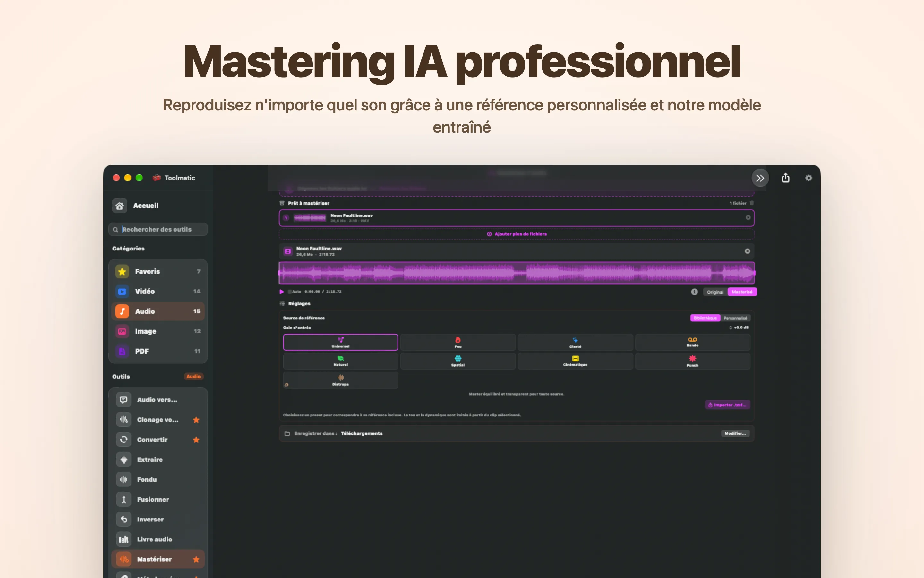Screen dimensions: 924x578
Task: Choose the Feu preset
Action: coord(458,342)
